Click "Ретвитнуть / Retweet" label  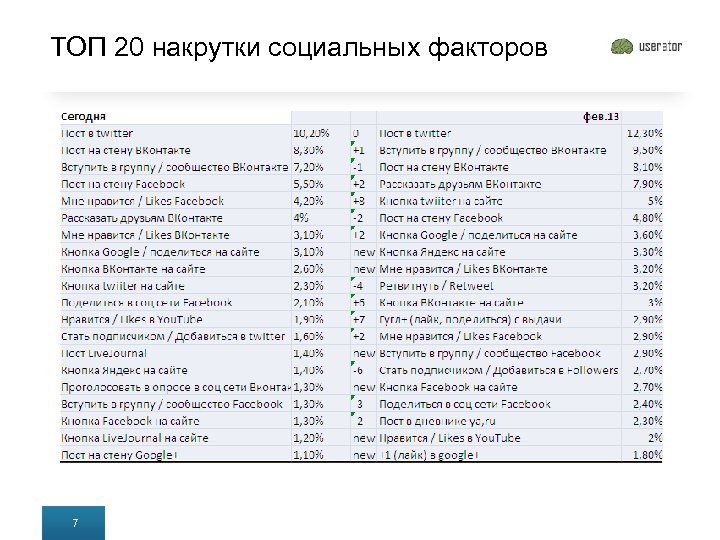[436, 286]
